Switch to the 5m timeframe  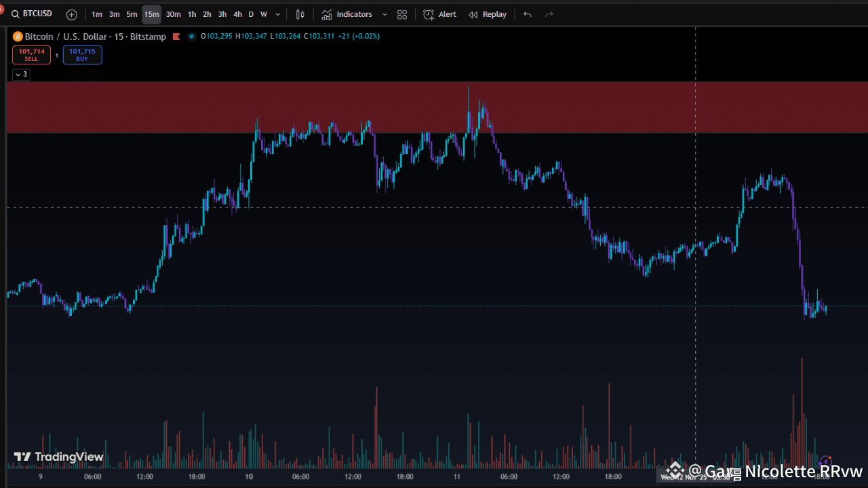click(x=132, y=14)
